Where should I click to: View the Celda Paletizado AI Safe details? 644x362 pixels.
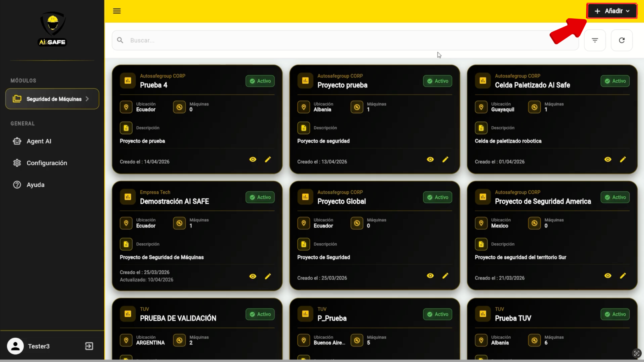click(608, 159)
